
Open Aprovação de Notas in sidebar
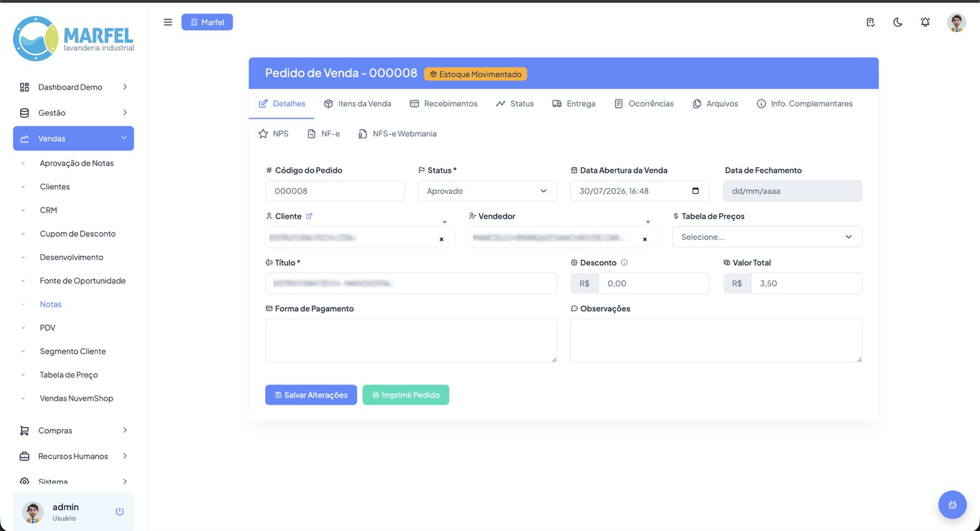pyautogui.click(x=77, y=164)
